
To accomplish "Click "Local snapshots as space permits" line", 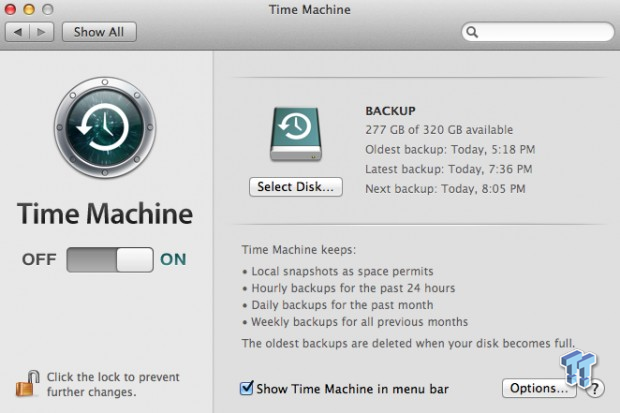I will coord(342,271).
